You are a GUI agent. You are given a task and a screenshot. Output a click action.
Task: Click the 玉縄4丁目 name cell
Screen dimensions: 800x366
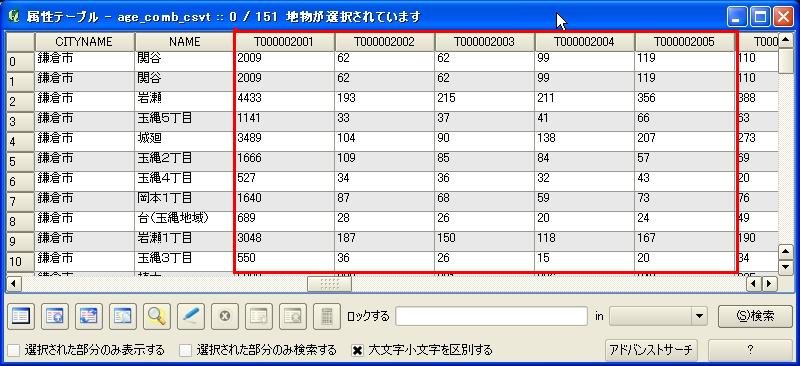tap(184, 181)
